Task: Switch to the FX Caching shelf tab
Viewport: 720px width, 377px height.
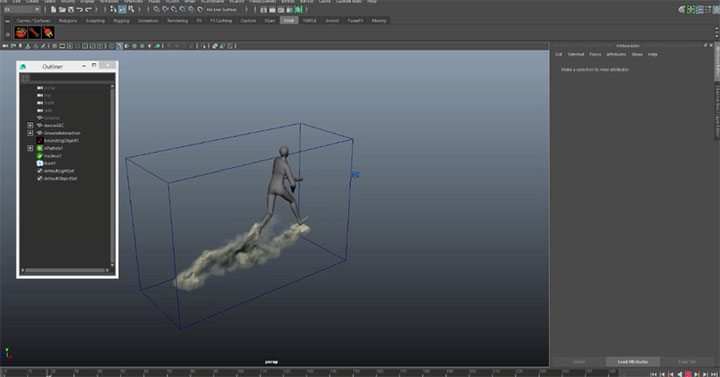Action: 221,21
